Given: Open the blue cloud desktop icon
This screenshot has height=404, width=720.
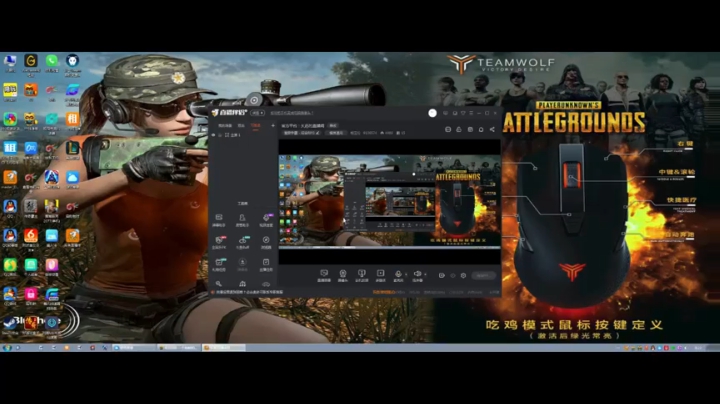Looking at the screenshot, I should [x=73, y=178].
